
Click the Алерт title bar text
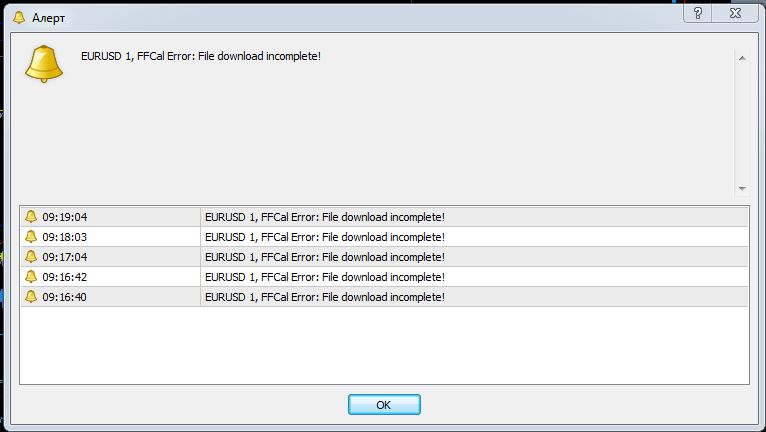[x=48, y=18]
